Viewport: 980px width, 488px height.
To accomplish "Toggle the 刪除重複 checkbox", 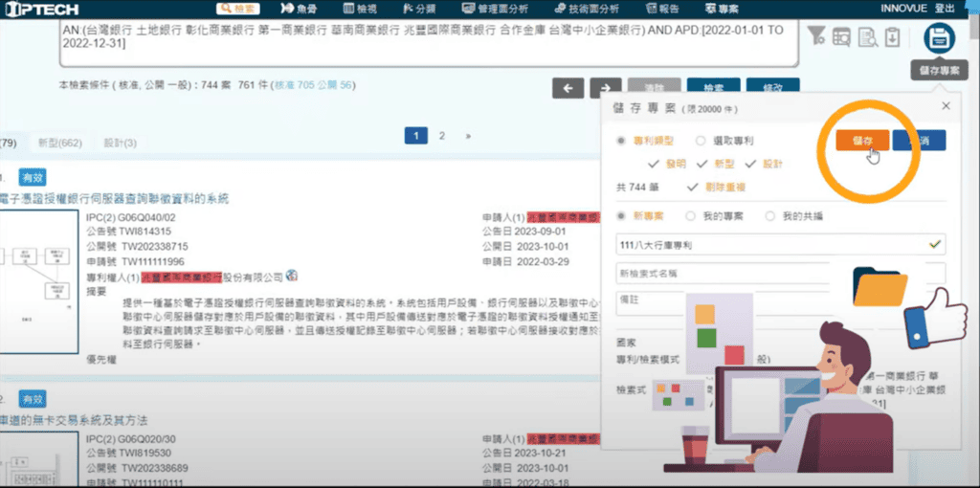I will pyautogui.click(x=693, y=187).
